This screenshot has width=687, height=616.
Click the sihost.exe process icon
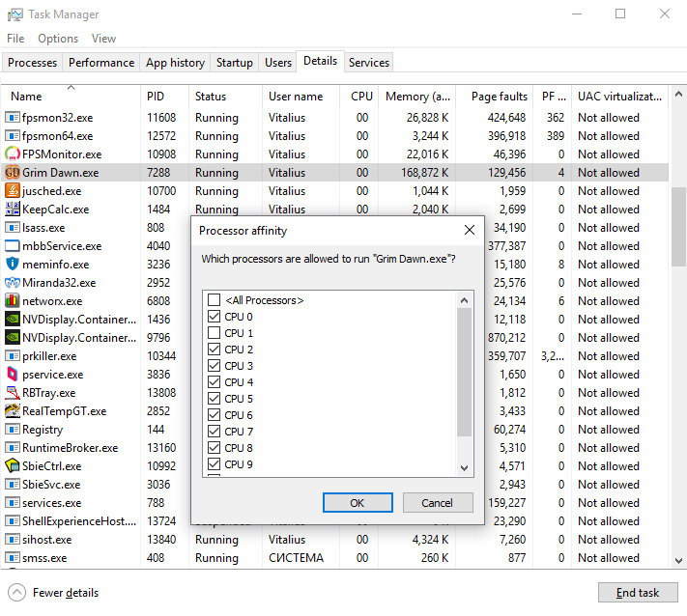pyautogui.click(x=13, y=540)
